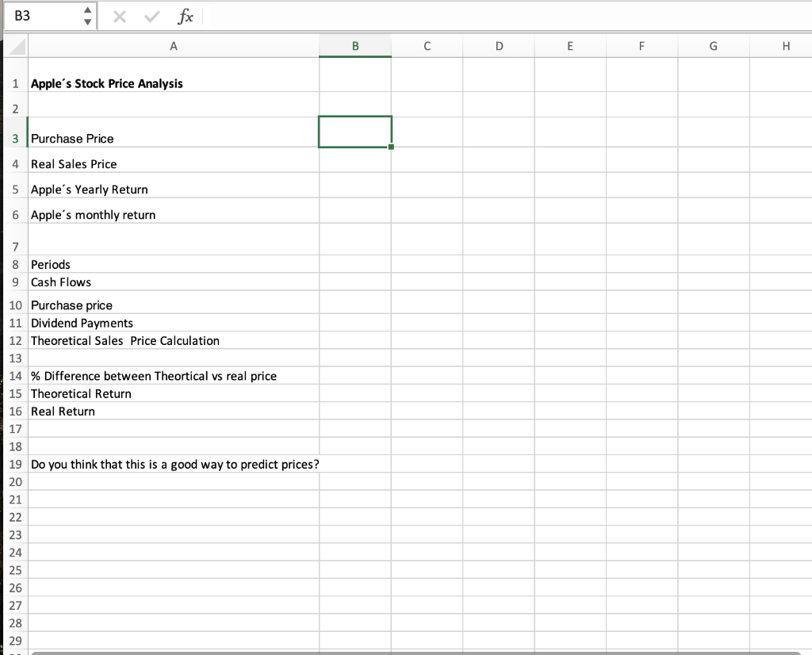This screenshot has height=655, width=812.
Task: Click the 'Real Sales Price' cell
Action: (174, 160)
